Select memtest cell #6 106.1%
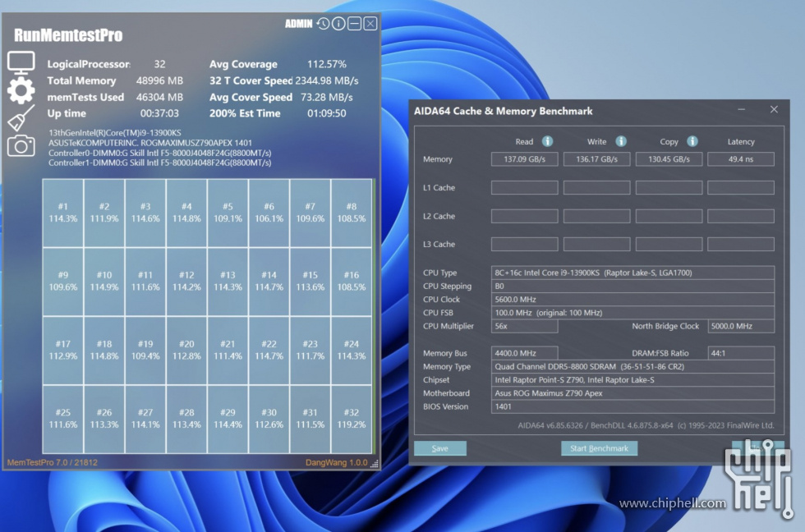The width and height of the screenshot is (805, 532). tap(269, 213)
